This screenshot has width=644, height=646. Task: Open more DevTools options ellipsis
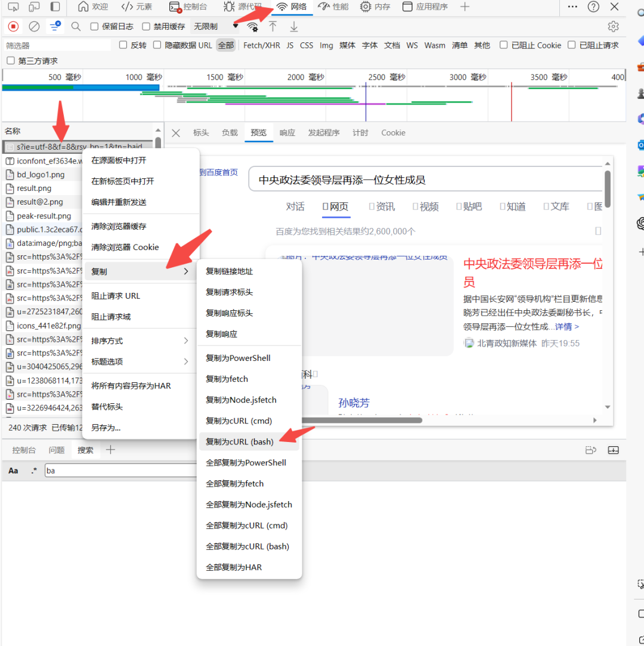[572, 7]
